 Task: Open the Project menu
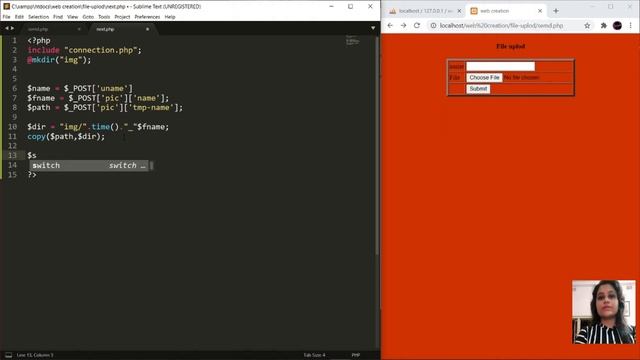point(122,17)
